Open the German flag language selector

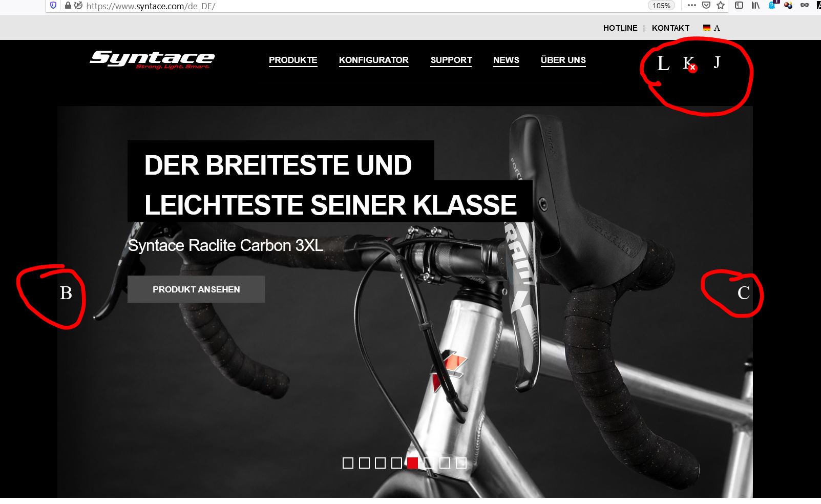coord(707,28)
